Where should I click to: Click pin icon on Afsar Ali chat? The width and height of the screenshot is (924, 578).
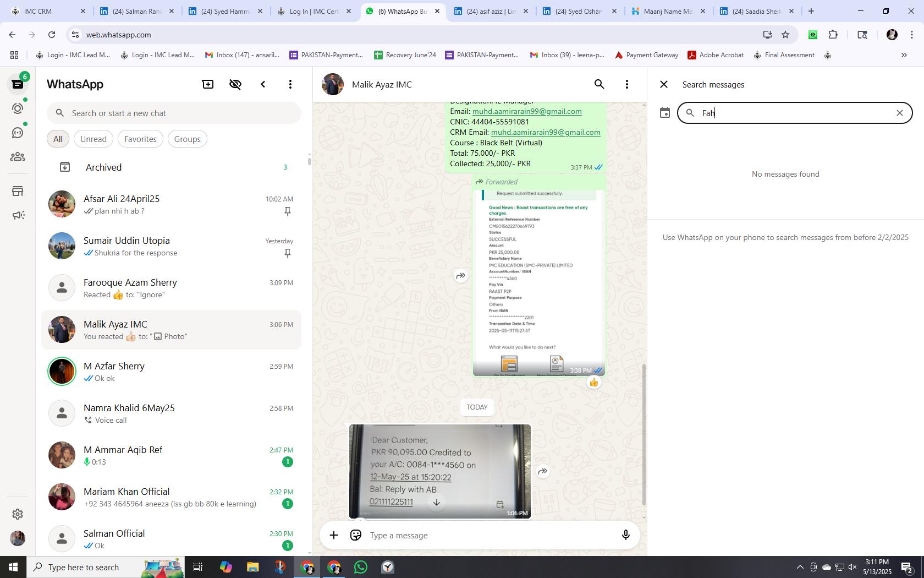(287, 211)
